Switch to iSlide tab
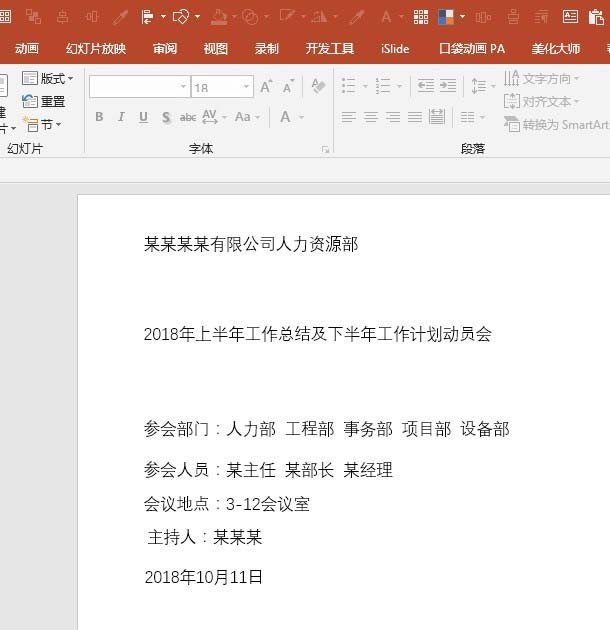The height and width of the screenshot is (630, 610). click(395, 49)
